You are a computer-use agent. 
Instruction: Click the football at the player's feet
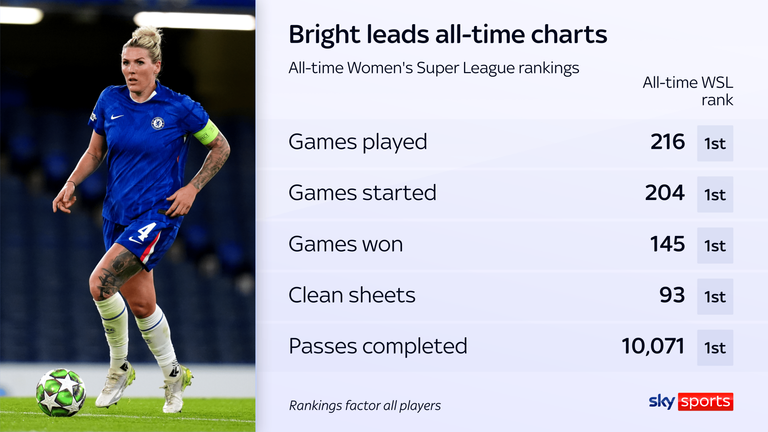(61, 392)
